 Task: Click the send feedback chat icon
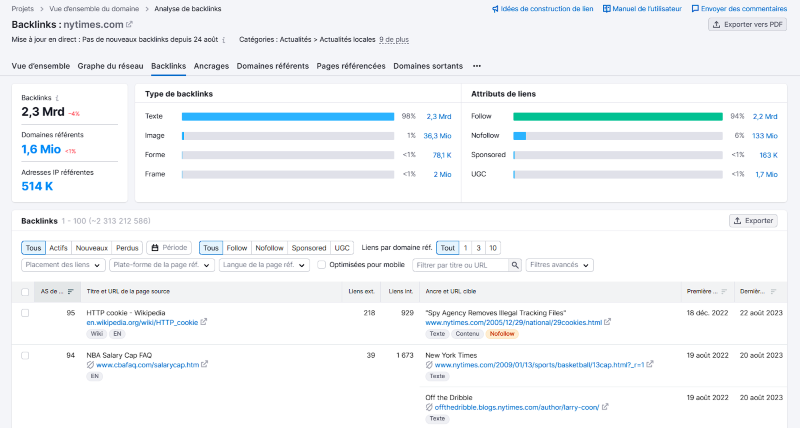pos(695,9)
